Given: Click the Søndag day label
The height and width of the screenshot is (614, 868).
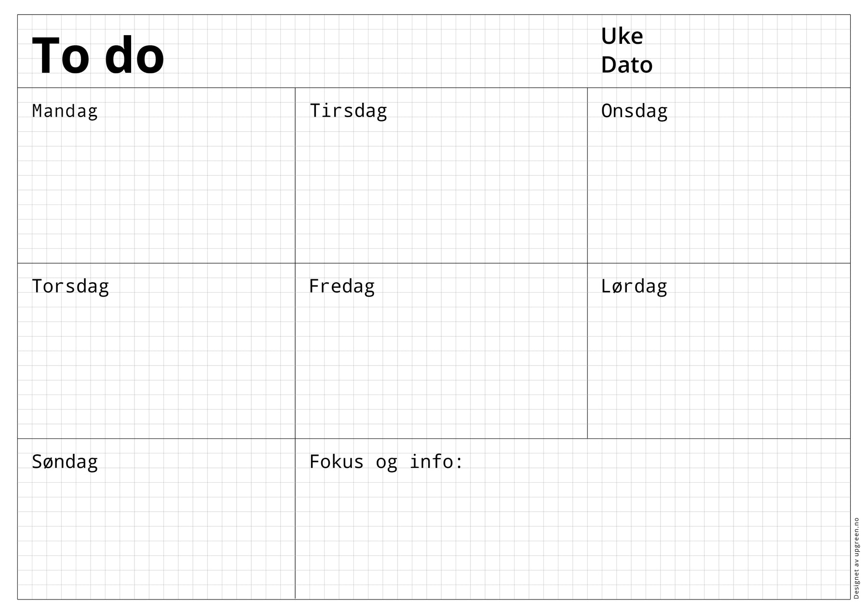Looking at the screenshot, I should coord(65,462).
